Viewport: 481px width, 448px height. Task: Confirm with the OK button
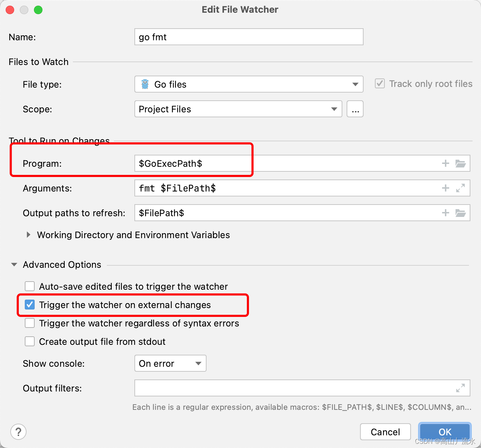click(445, 432)
